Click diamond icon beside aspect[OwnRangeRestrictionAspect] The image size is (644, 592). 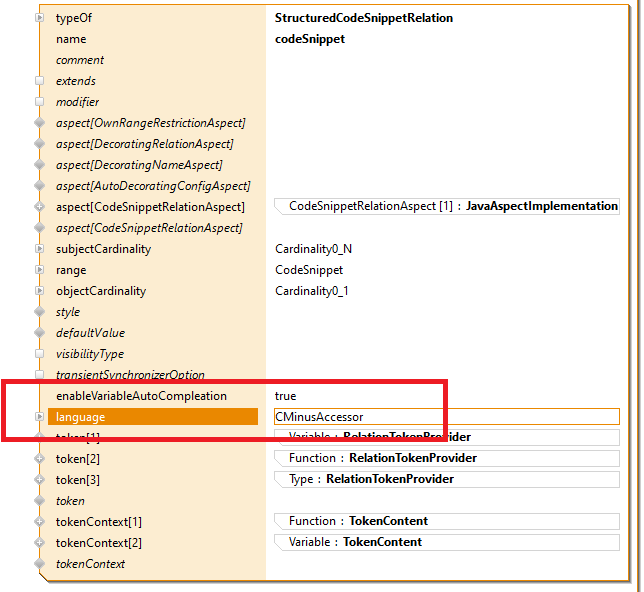[x=39, y=123]
